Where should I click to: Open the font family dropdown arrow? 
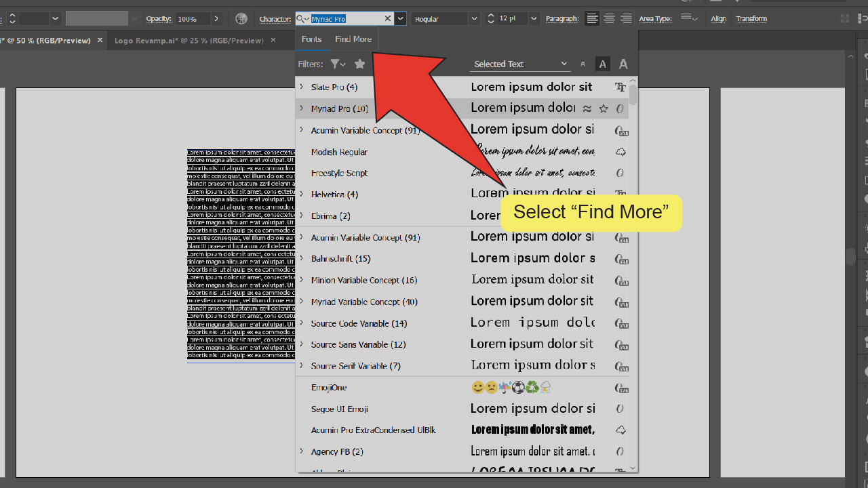pos(401,19)
